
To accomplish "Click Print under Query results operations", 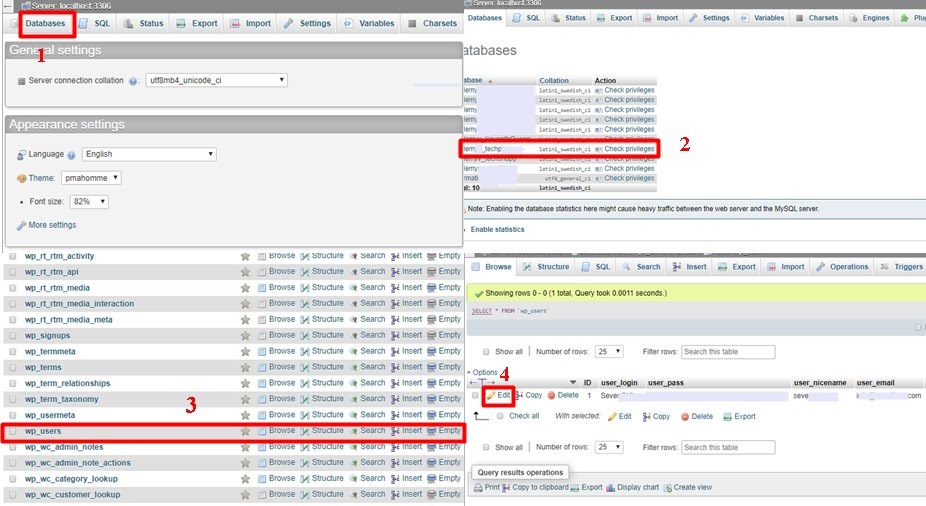I will tap(487, 488).
